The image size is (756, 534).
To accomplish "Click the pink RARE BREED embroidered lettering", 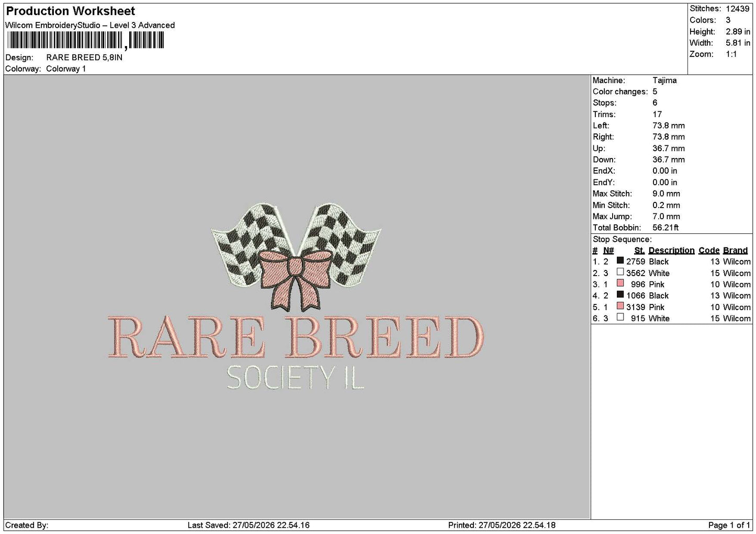I will pos(296,337).
